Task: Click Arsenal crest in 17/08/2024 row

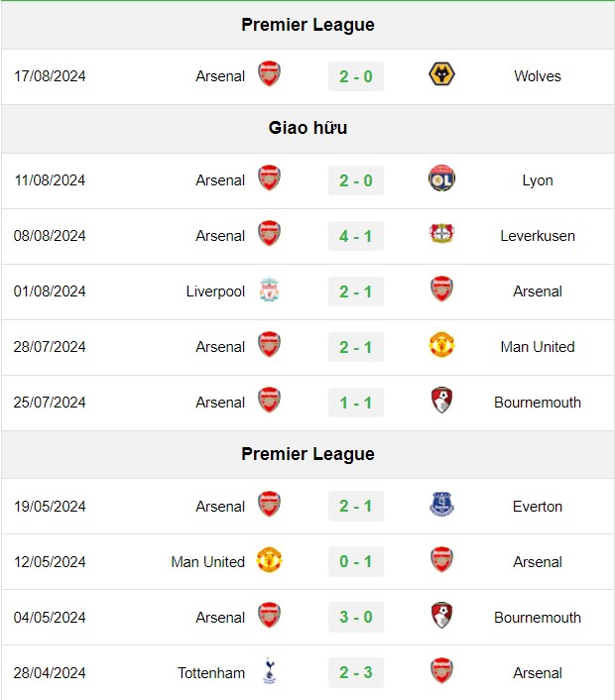Action: point(270,74)
